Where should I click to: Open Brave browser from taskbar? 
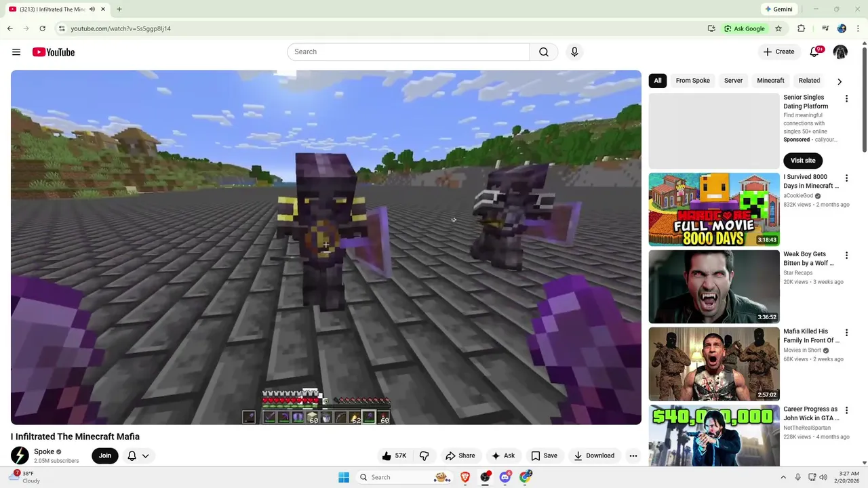(x=465, y=477)
